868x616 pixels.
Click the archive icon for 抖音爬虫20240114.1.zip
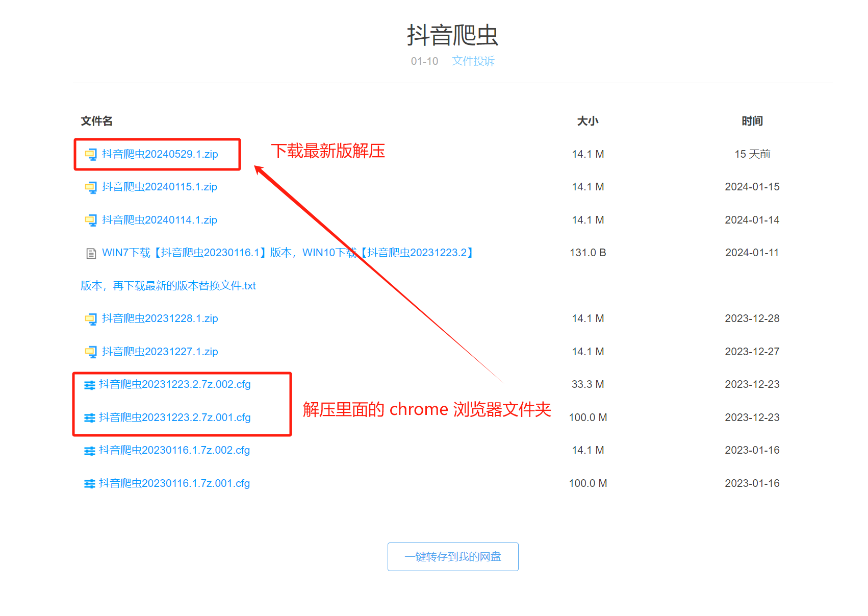91,220
